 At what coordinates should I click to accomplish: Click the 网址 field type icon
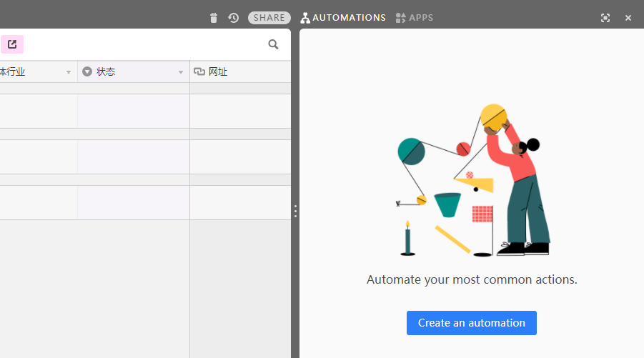(x=199, y=71)
